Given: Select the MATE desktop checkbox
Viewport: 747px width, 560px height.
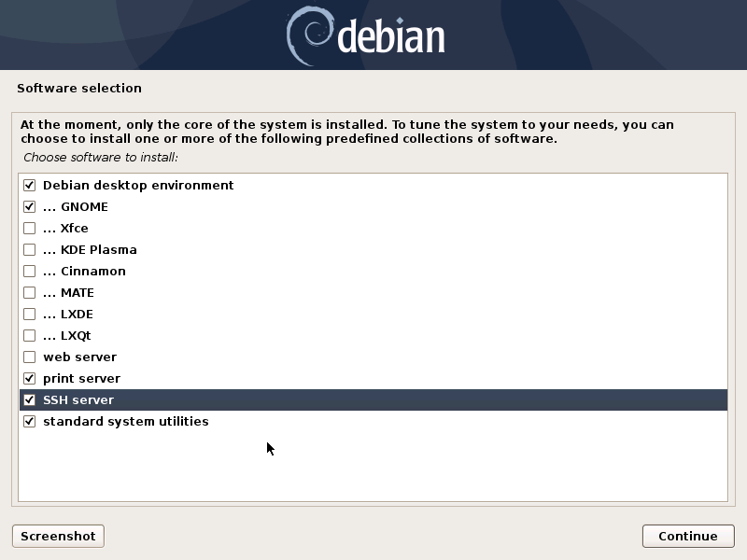Looking at the screenshot, I should (30, 292).
